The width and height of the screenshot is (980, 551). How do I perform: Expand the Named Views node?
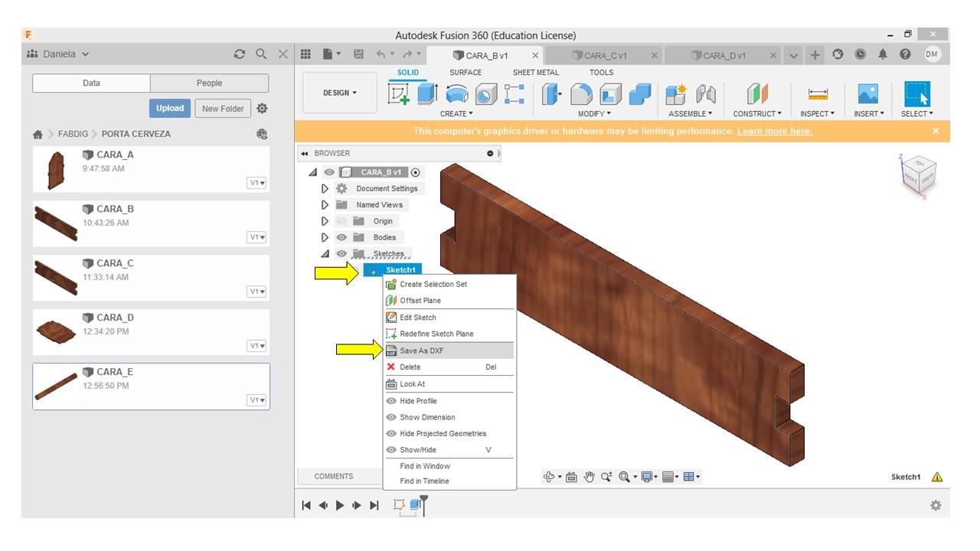pos(325,205)
